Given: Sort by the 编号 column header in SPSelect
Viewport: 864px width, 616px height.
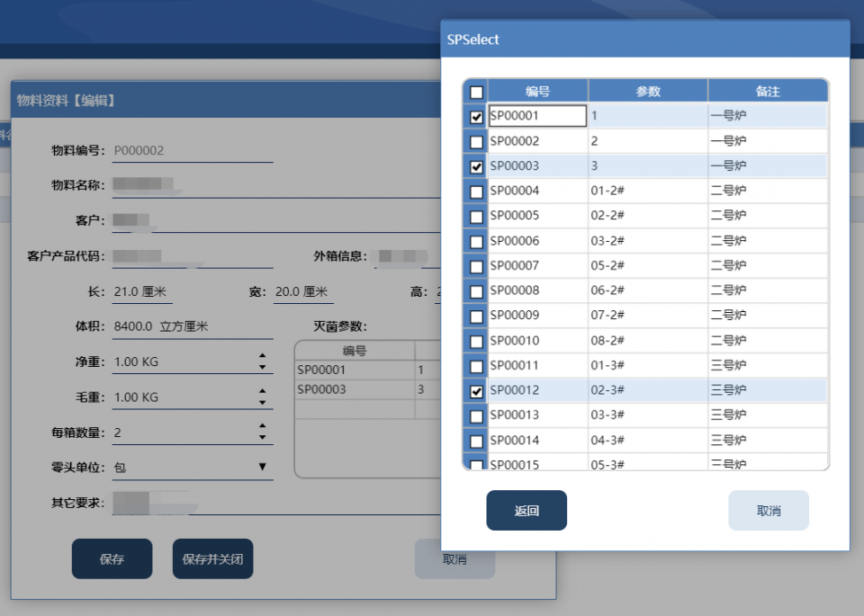Looking at the screenshot, I should [538, 91].
